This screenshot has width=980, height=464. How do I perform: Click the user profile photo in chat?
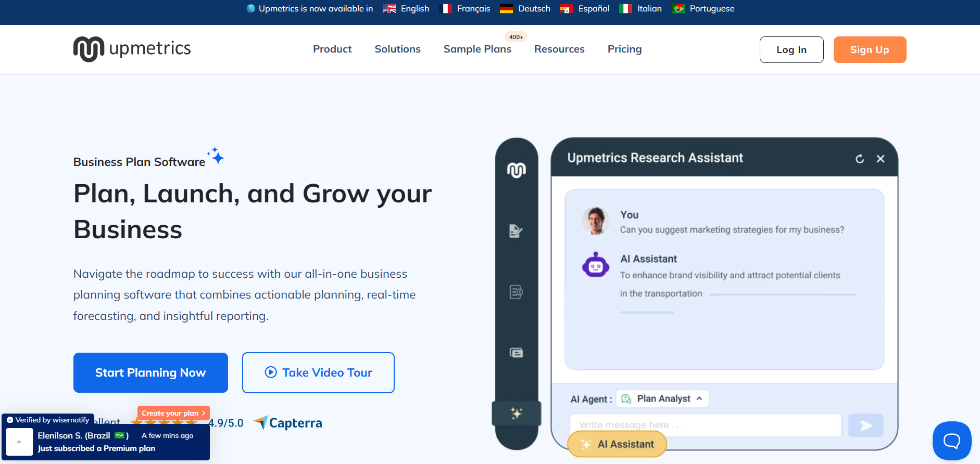pos(596,221)
